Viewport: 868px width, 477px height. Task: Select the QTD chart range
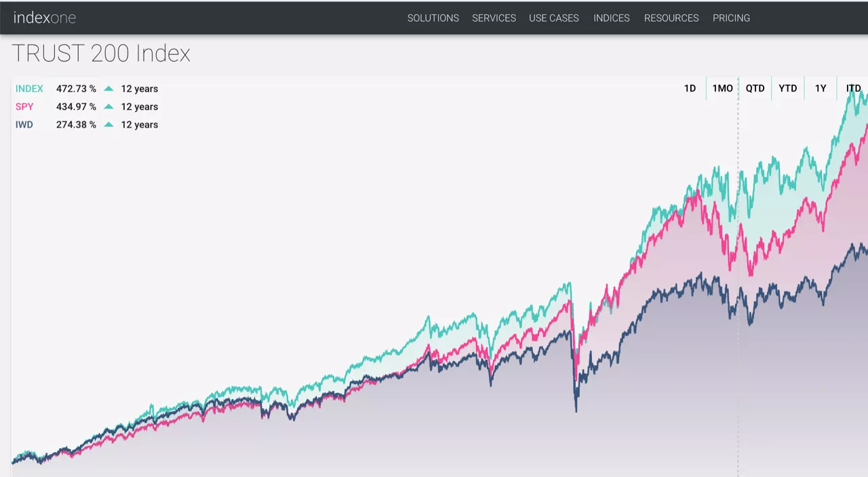pos(755,88)
